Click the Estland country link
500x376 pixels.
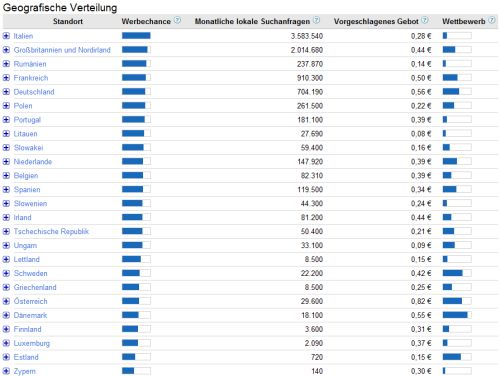26,357
